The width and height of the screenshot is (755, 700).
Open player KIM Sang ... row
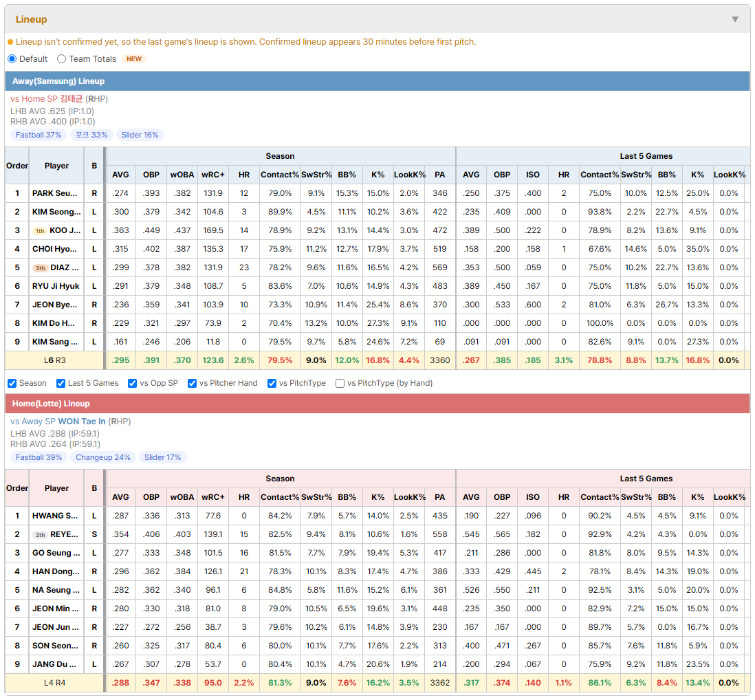tap(55, 342)
